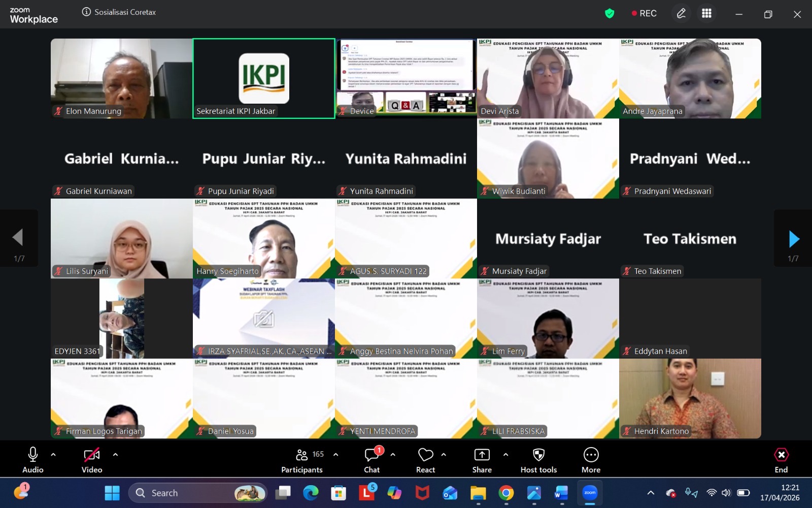Open the Chat panel
The image size is (812, 508).
tap(372, 460)
